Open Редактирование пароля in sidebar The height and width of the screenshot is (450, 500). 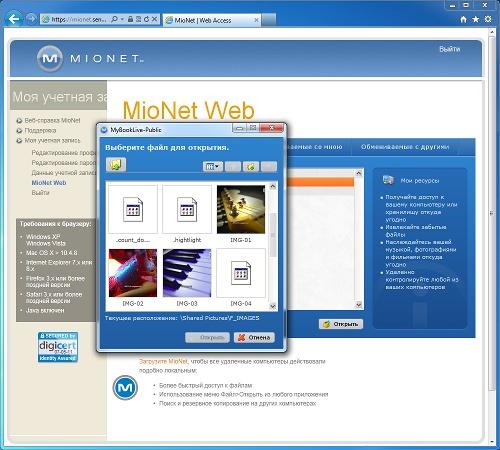[64, 162]
